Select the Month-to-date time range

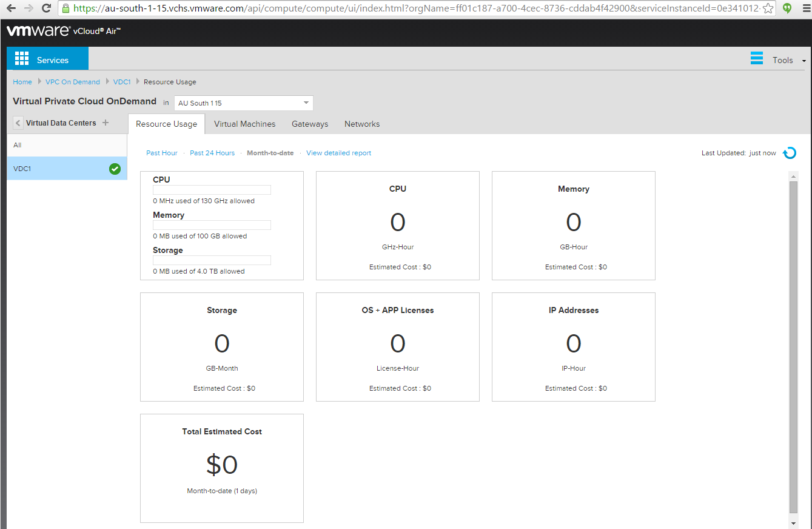click(270, 153)
